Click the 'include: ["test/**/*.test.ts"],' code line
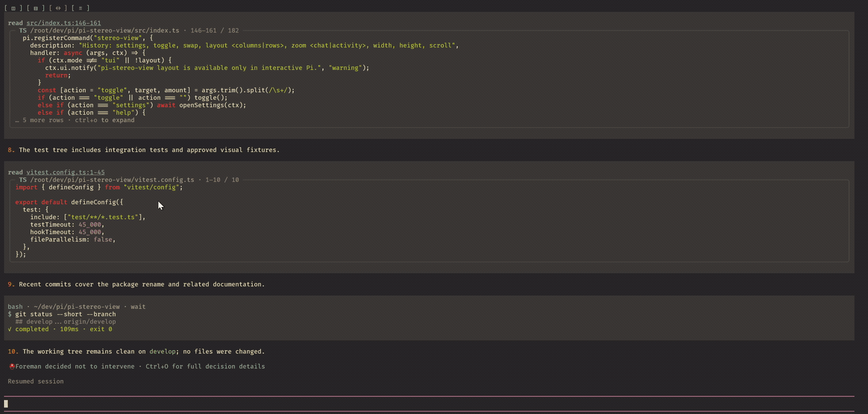The image size is (868, 414). 87,217
